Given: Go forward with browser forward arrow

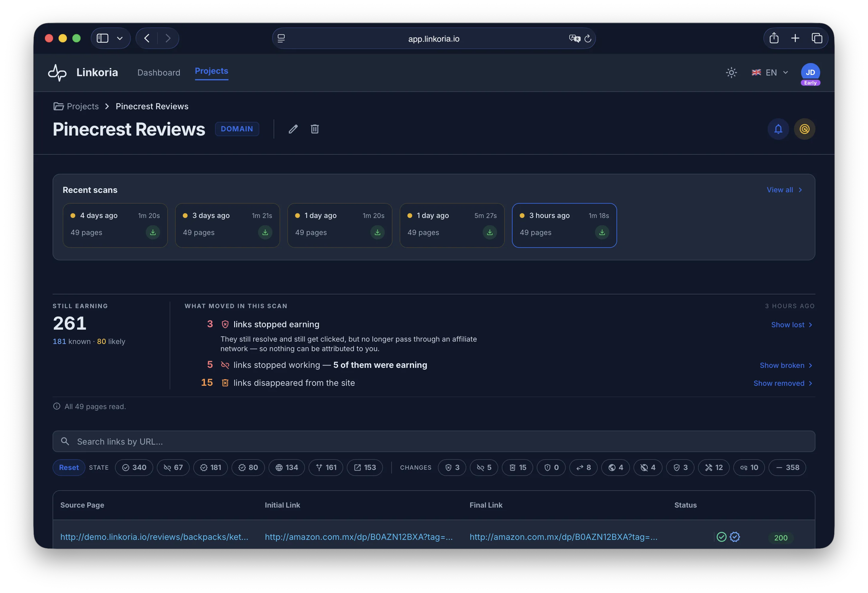Looking at the screenshot, I should pyautogui.click(x=168, y=38).
